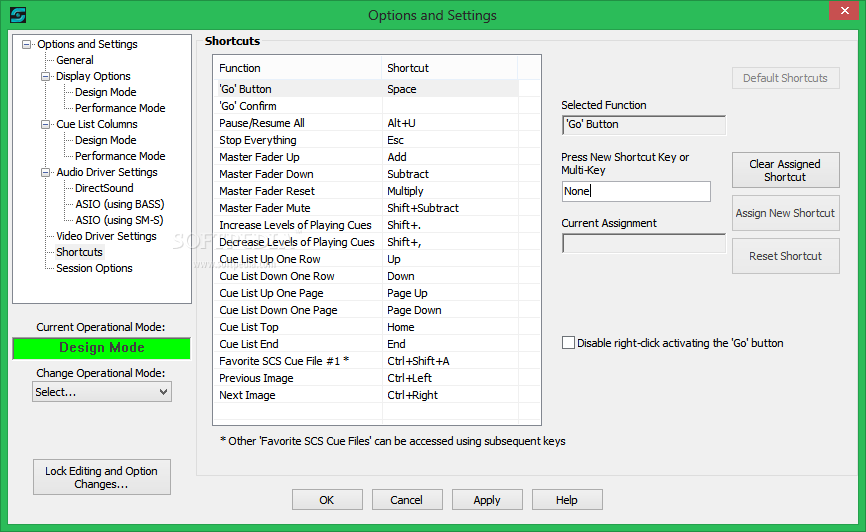Click Assign New Shortcut button
Image resolution: width=866 pixels, height=532 pixels.
click(785, 213)
